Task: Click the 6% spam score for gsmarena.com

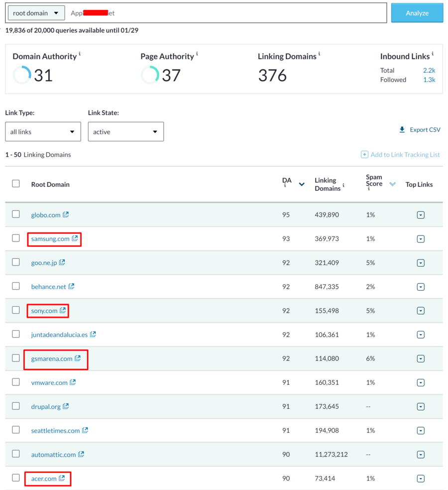Action: tap(370, 359)
